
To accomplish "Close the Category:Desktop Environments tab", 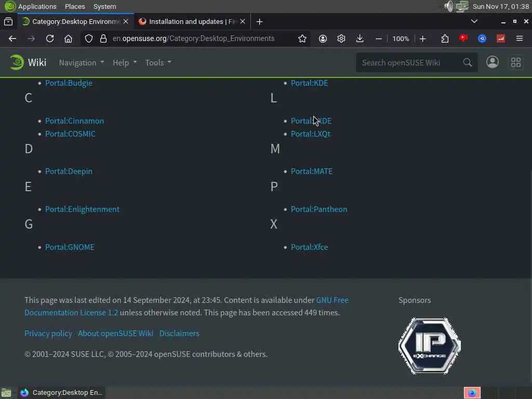I will pos(126,21).
